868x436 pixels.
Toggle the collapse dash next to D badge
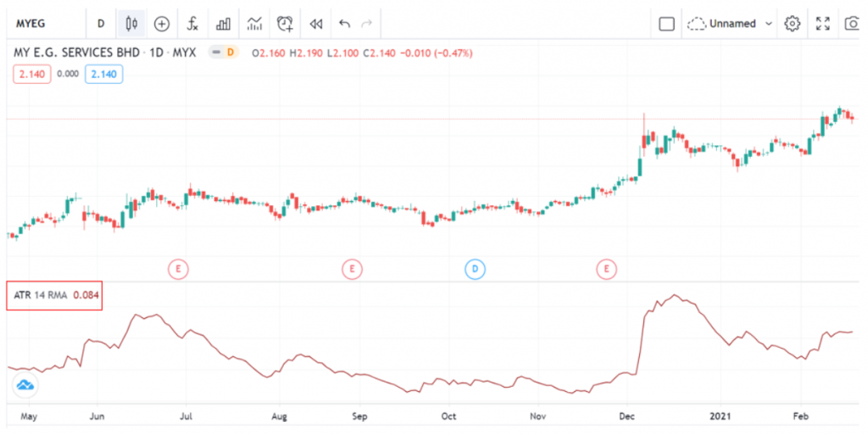click(217, 53)
